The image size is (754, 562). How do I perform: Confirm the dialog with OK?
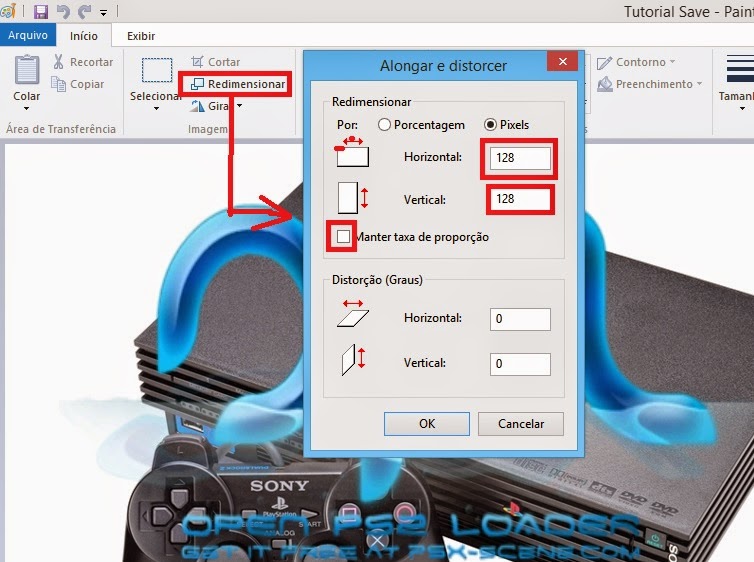pos(427,424)
